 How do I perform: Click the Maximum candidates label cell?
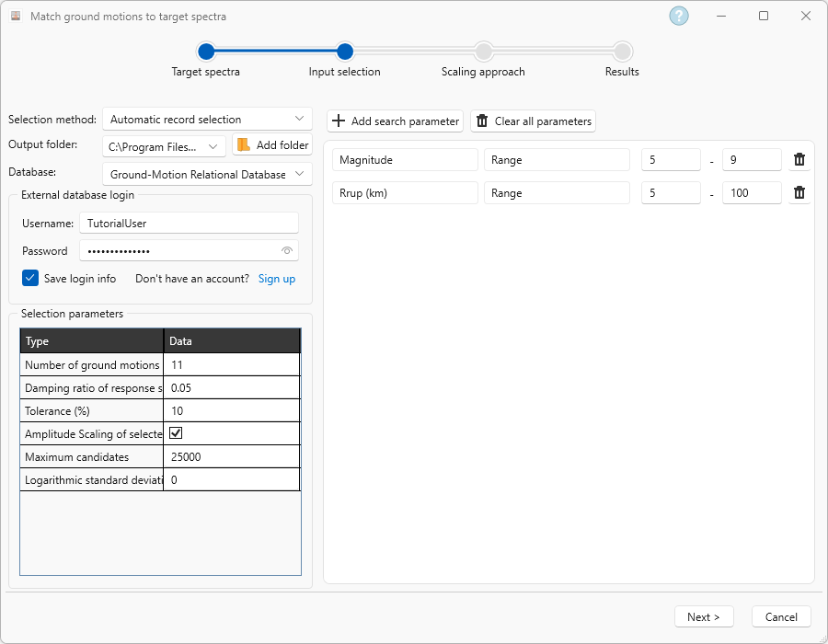point(92,456)
